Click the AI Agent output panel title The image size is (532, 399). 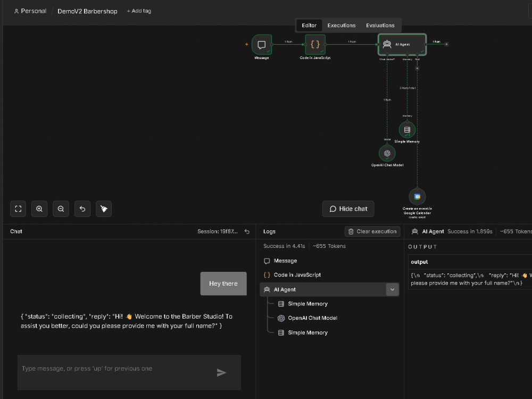pos(433,231)
